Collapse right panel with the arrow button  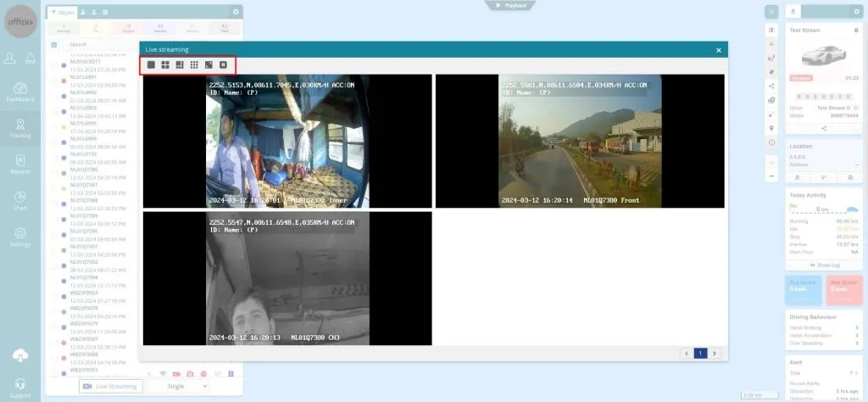pos(771,12)
